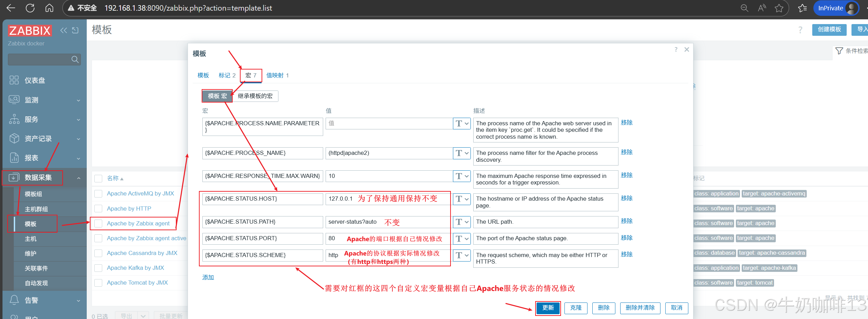Switch to the 模板 tab in dialog
This screenshot has width=868, height=319.
coord(203,75)
